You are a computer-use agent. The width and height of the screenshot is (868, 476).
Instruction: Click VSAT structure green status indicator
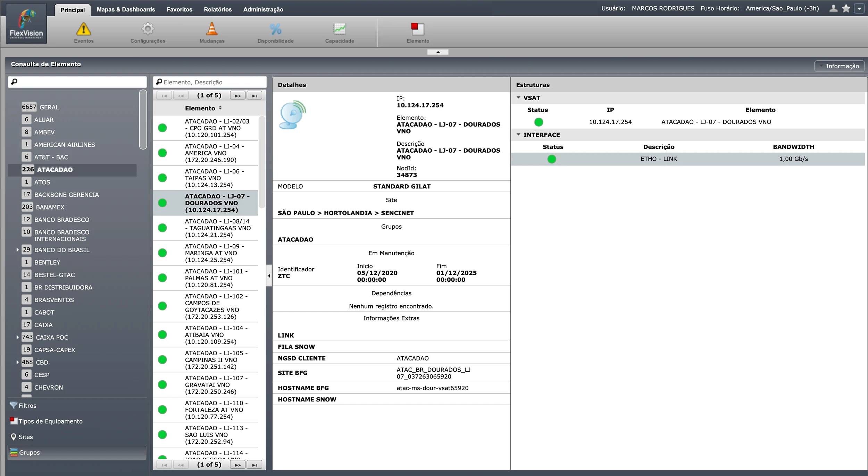point(539,122)
